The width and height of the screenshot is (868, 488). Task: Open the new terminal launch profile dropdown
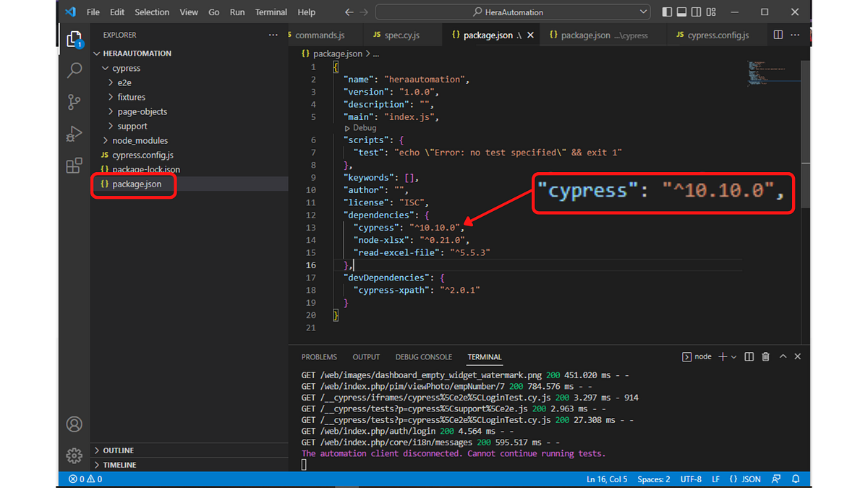733,356
